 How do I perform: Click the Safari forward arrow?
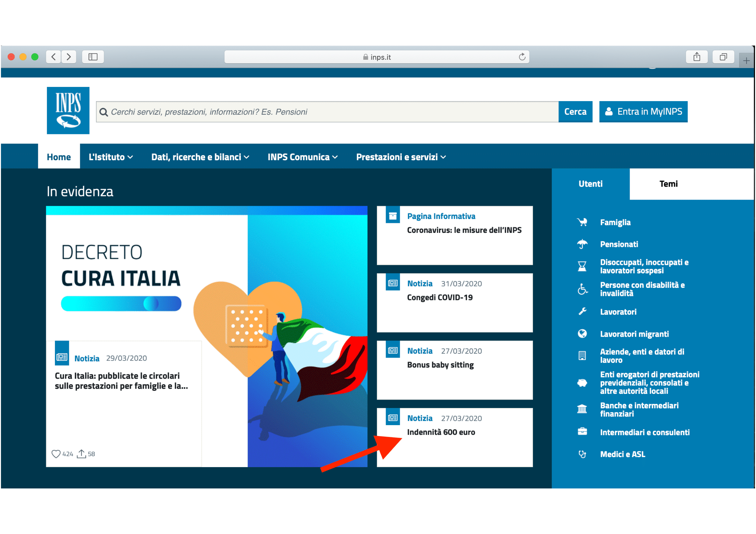69,57
